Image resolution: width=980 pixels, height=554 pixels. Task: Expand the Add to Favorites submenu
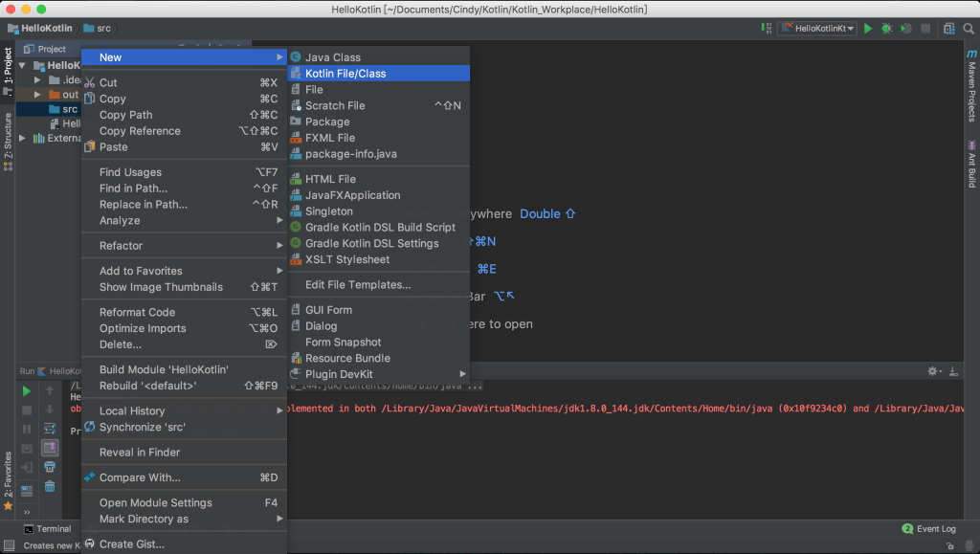(x=184, y=271)
